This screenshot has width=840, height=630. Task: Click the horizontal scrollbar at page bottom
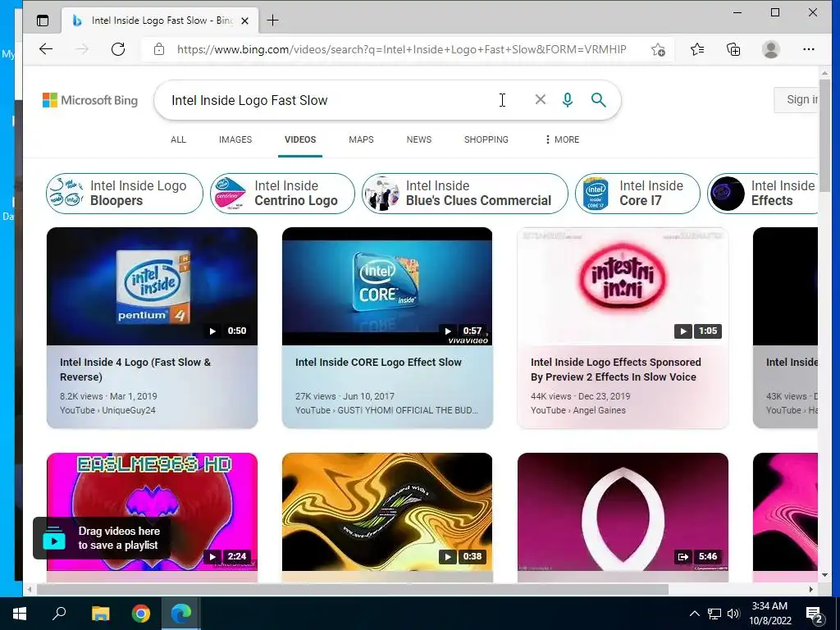pos(353,589)
